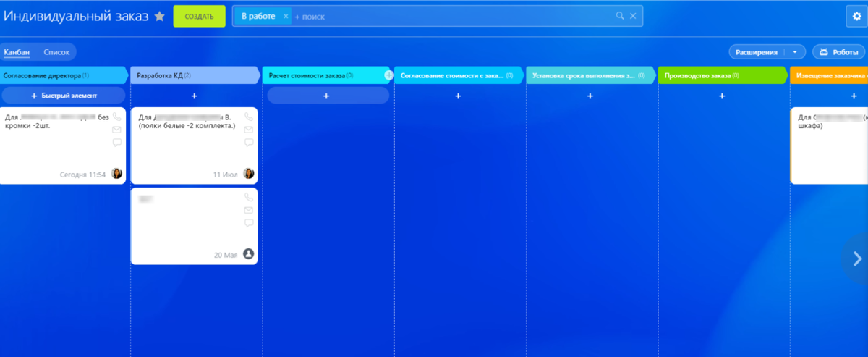Click the '20 Мая' date text
Image resolution: width=868 pixels, height=357 pixels.
point(226,255)
